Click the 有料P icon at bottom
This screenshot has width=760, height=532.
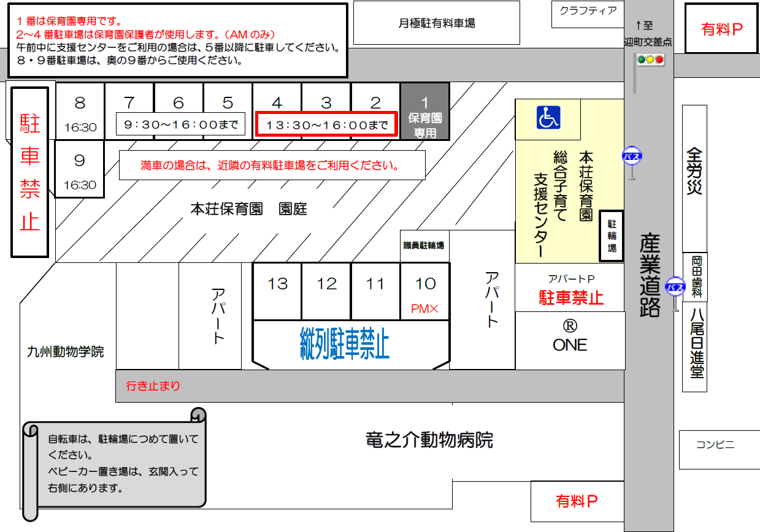(575, 501)
